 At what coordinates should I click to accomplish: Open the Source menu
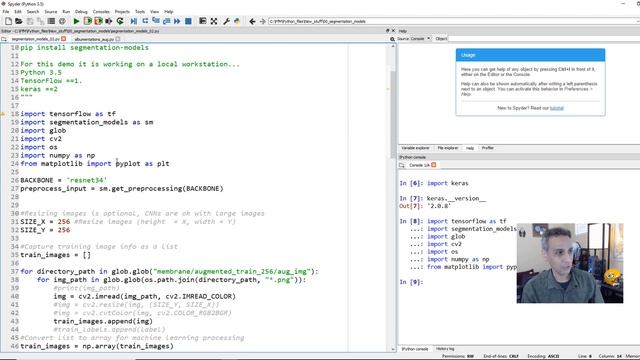click(x=51, y=11)
